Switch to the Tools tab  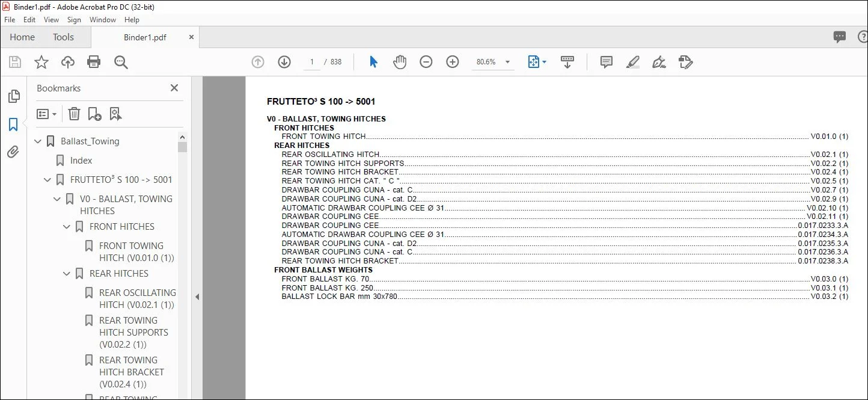[63, 37]
